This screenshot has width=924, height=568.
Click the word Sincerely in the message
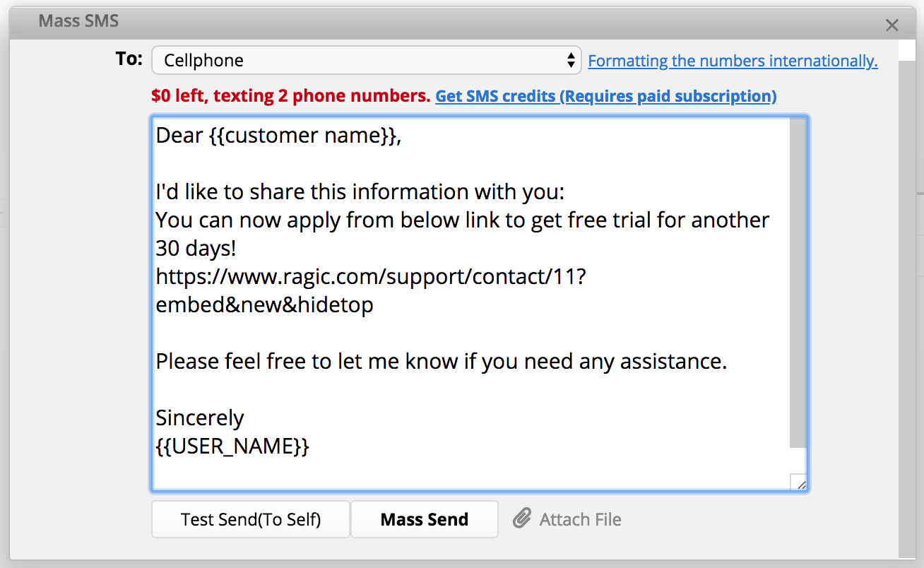200,418
